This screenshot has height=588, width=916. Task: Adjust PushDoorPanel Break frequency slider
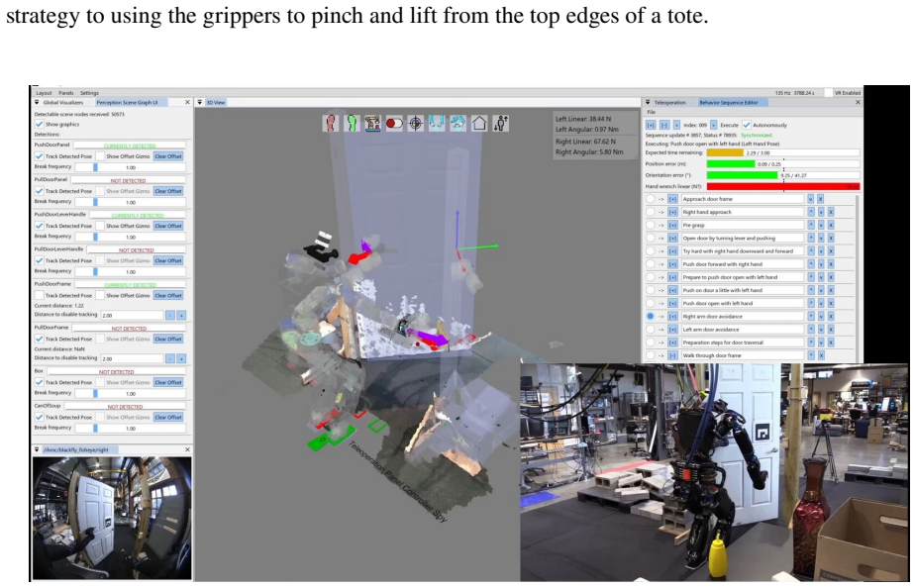pos(130,167)
